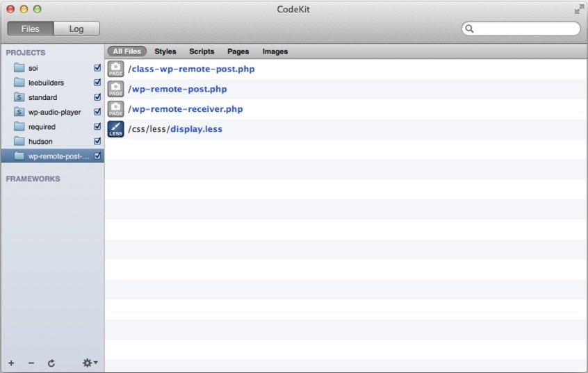The image size is (588, 373).
Task: Switch to the Files view
Action: point(31,29)
